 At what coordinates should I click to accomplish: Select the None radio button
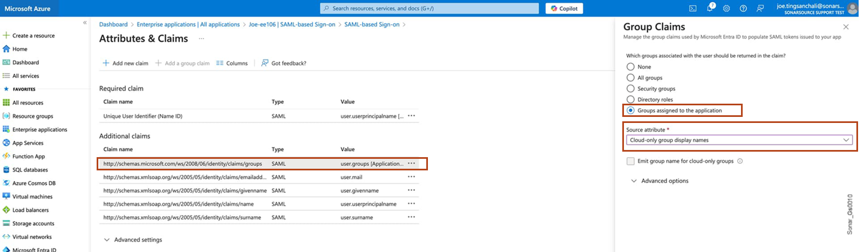tap(631, 67)
